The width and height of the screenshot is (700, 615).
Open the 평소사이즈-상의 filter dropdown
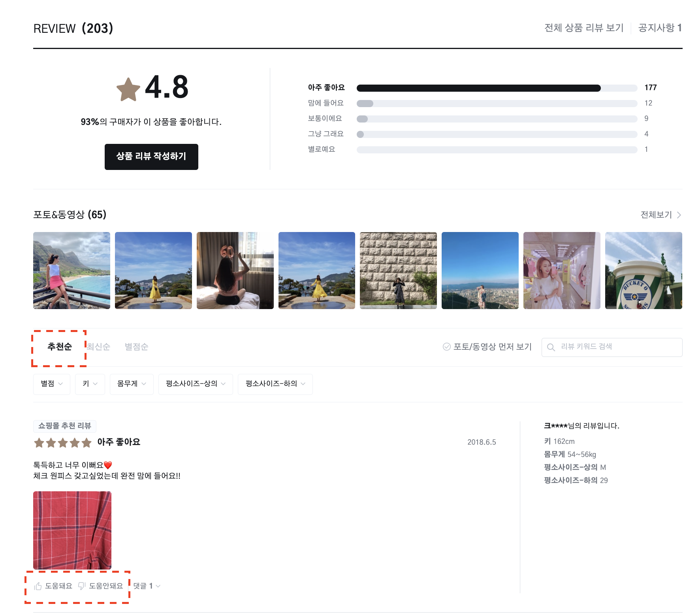tap(196, 384)
